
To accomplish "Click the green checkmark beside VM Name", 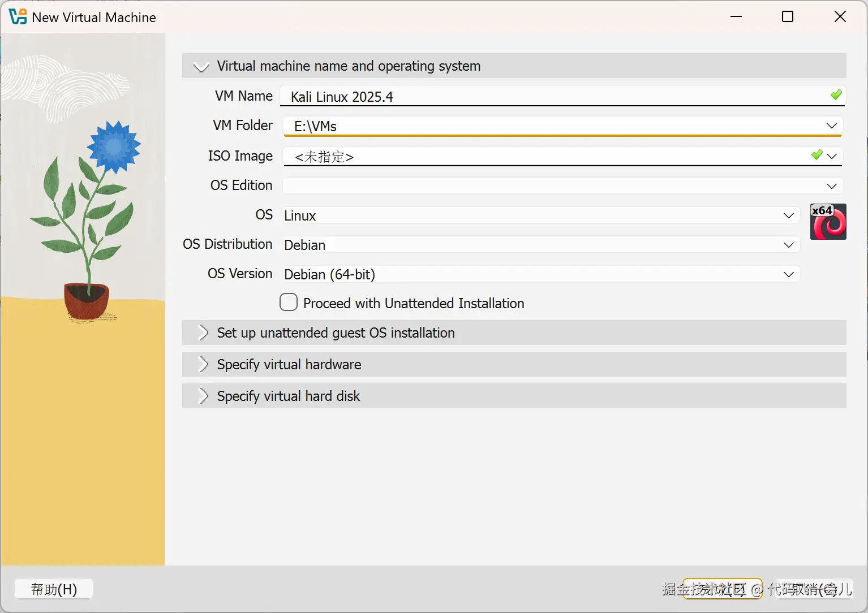I will click(836, 95).
